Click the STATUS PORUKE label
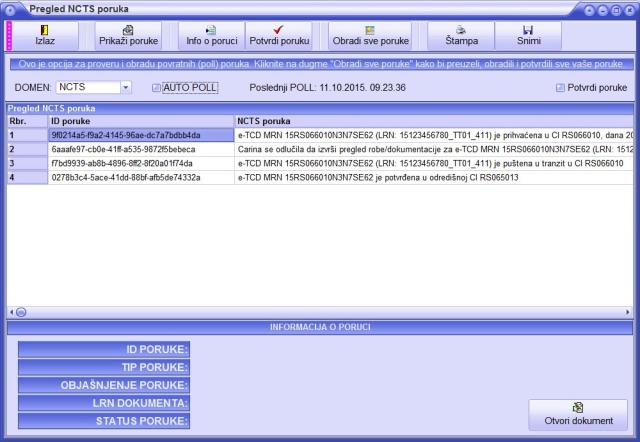Viewport: 640px width, 442px height. (x=104, y=421)
